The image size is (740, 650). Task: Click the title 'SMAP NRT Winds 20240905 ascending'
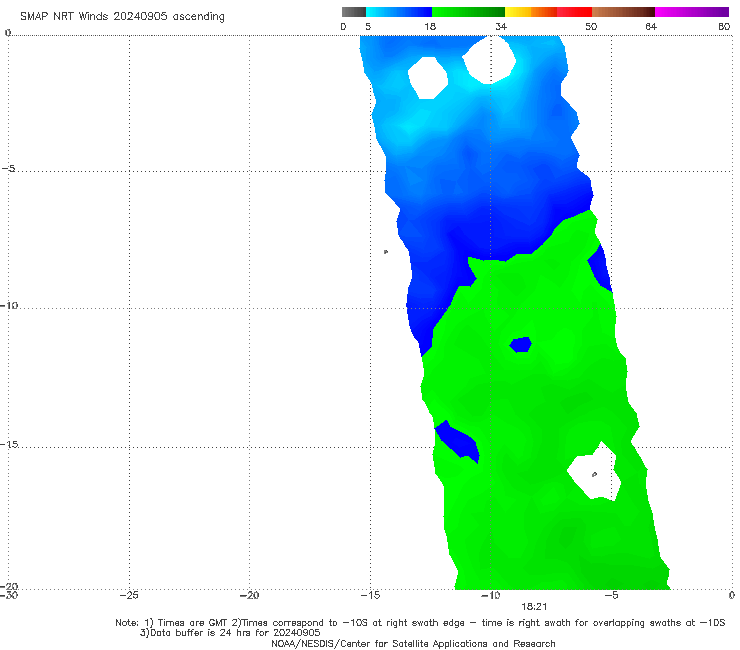click(x=122, y=17)
